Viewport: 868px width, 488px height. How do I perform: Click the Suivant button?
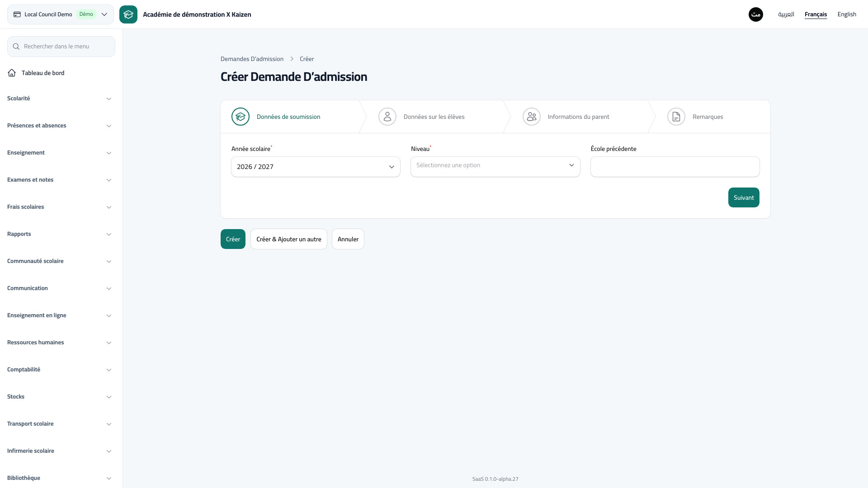tap(744, 197)
